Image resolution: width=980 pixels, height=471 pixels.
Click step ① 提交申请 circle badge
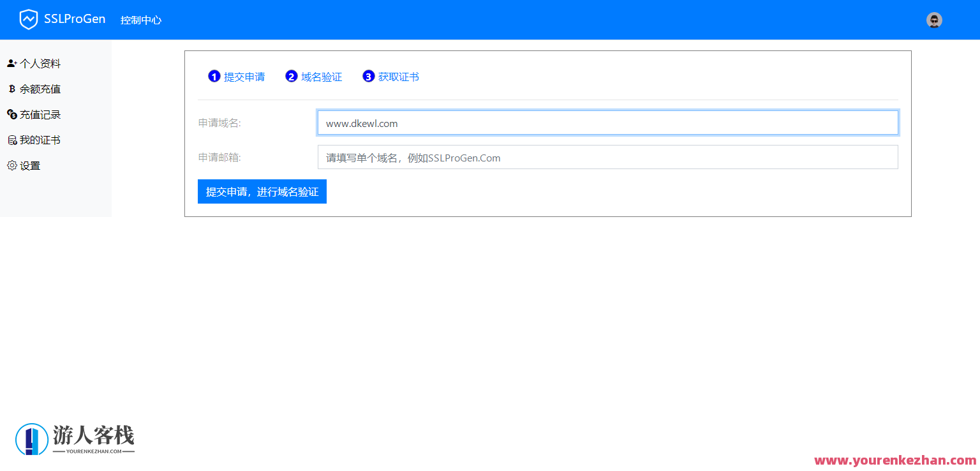[214, 76]
